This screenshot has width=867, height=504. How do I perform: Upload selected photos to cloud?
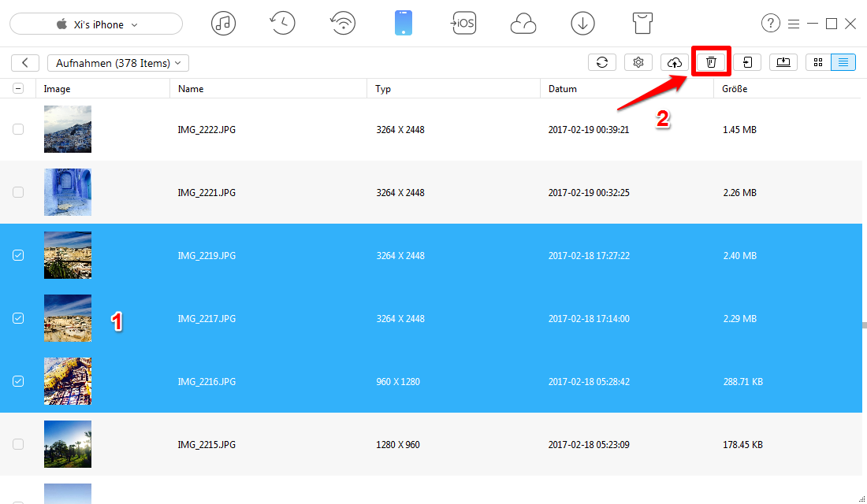[x=675, y=62]
